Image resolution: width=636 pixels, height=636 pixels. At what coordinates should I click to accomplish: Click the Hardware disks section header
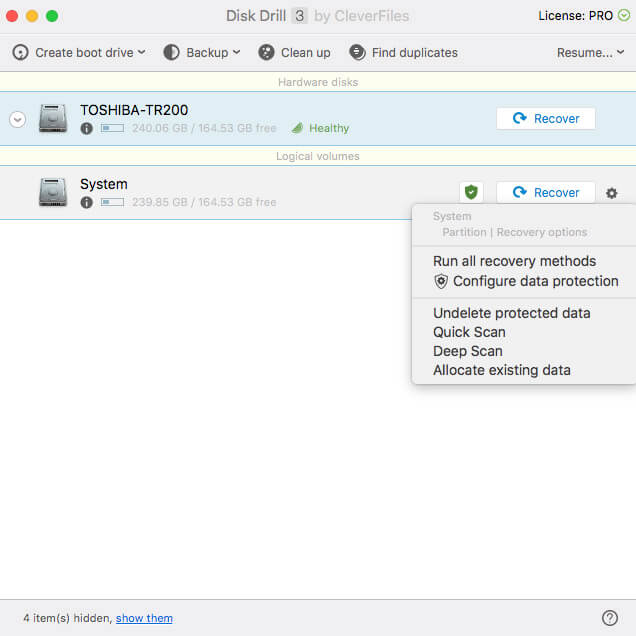[x=318, y=82]
